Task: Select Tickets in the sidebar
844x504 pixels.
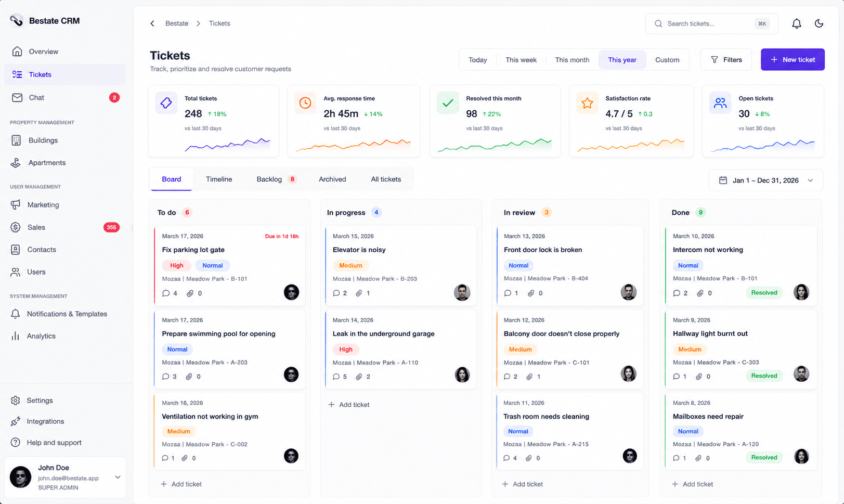Action: 65,74
